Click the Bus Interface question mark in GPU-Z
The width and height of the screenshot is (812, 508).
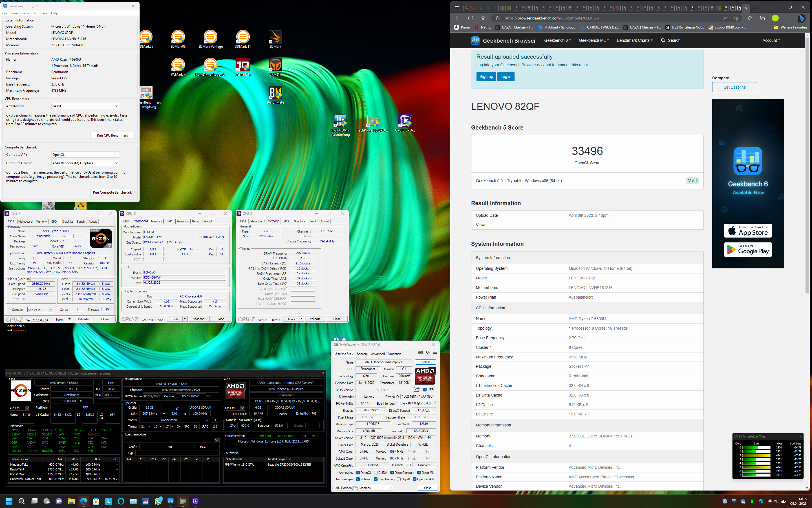pos(435,403)
